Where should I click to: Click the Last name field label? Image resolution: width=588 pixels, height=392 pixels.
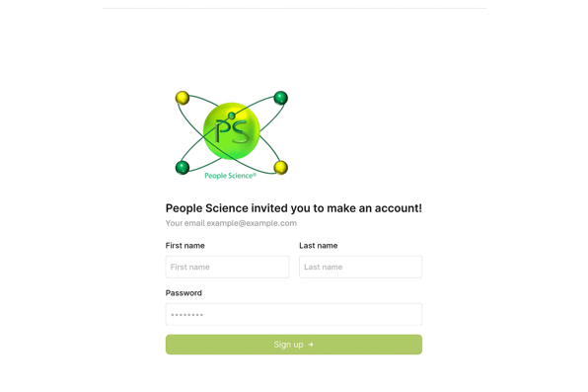(319, 246)
